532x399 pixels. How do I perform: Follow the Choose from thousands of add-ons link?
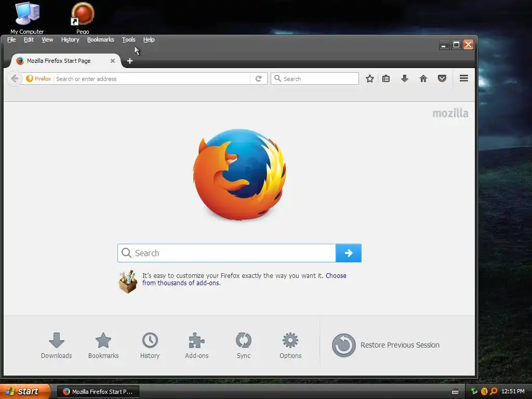pyautogui.click(x=244, y=279)
